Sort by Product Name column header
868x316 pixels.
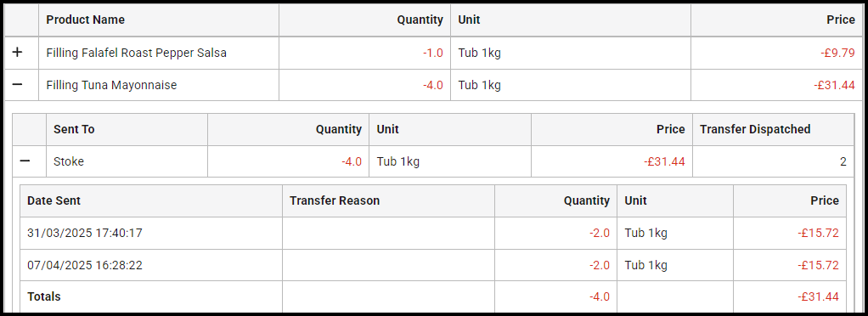[85, 20]
